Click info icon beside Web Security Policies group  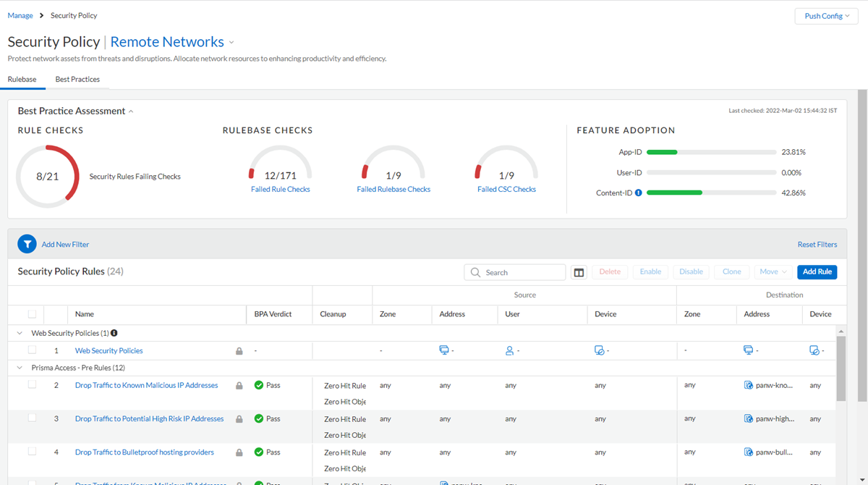click(x=114, y=334)
